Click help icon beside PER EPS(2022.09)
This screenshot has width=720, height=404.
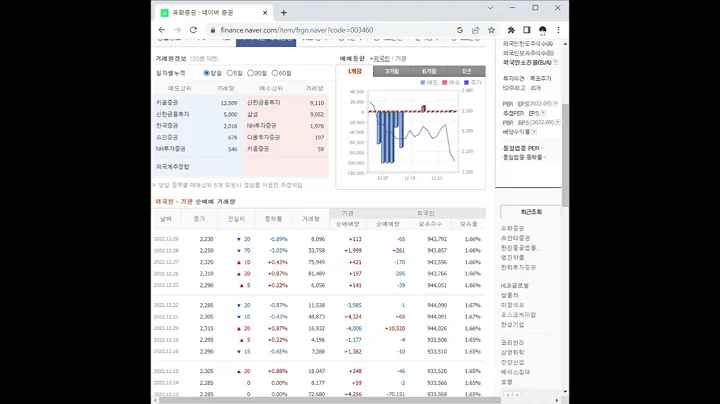tap(556, 104)
